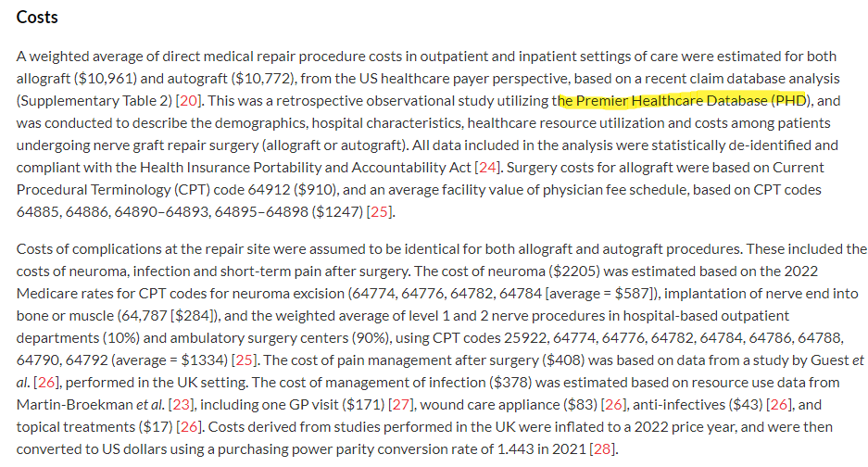Screen dimensions: 868x467
Task: Click the yellow highlighted Premier Healthcare Database text
Action: 672,101
